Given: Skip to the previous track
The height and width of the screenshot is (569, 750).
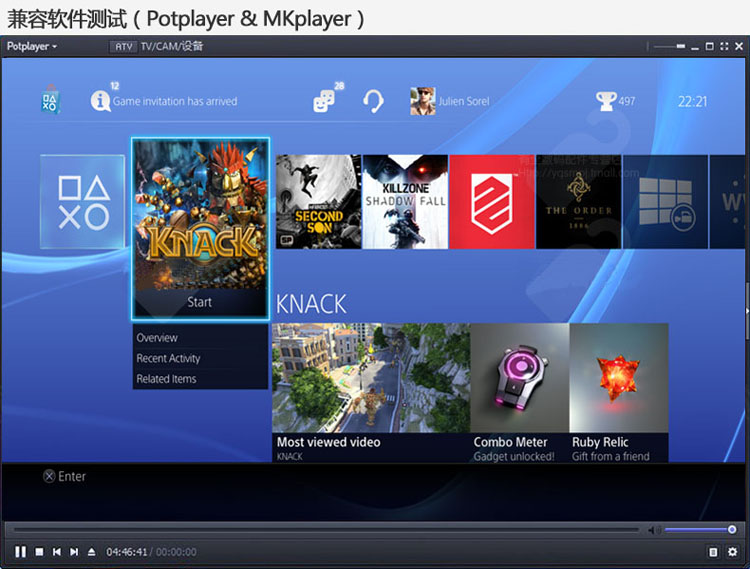Looking at the screenshot, I should click(56, 552).
